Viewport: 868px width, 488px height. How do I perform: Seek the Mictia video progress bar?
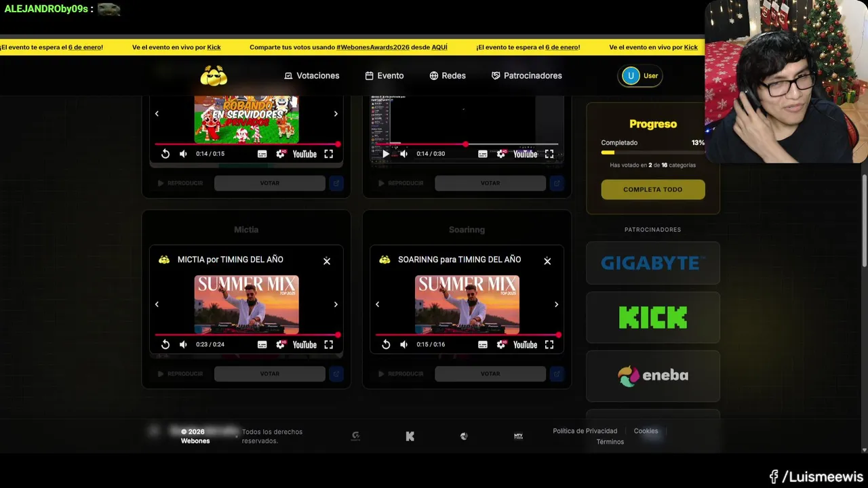246,335
